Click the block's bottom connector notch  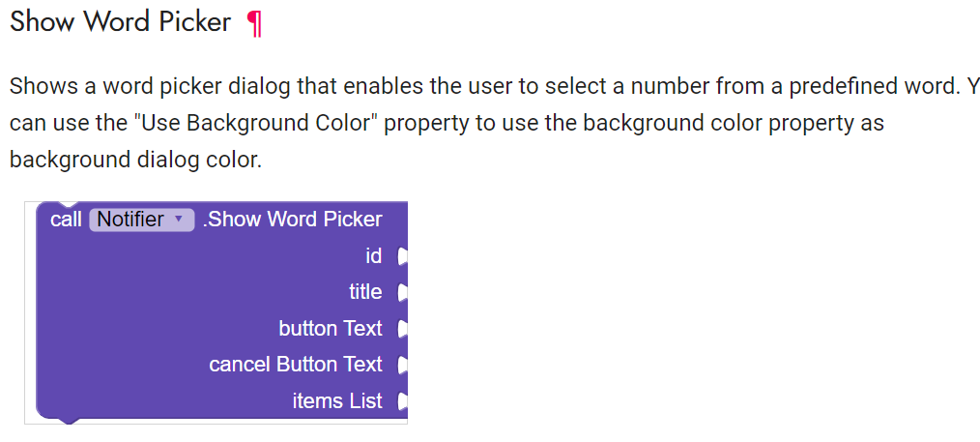point(69,420)
